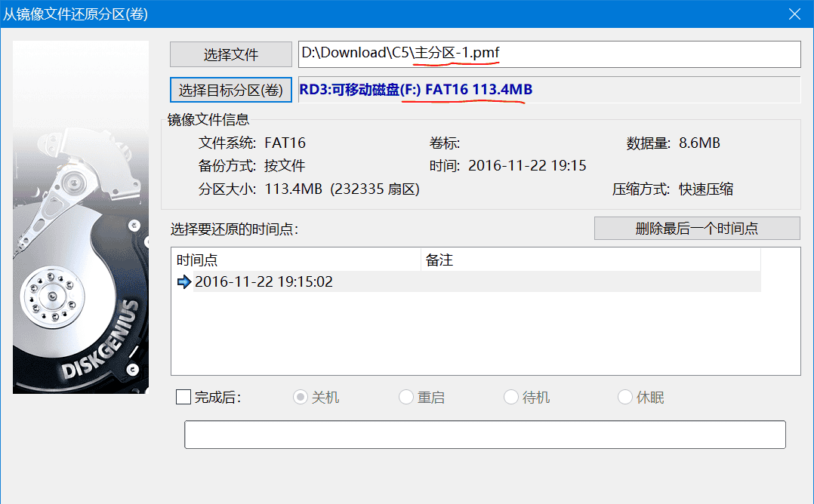The image size is (814, 504).
Task: Pick the 待机 radio option
Action: pyautogui.click(x=511, y=397)
